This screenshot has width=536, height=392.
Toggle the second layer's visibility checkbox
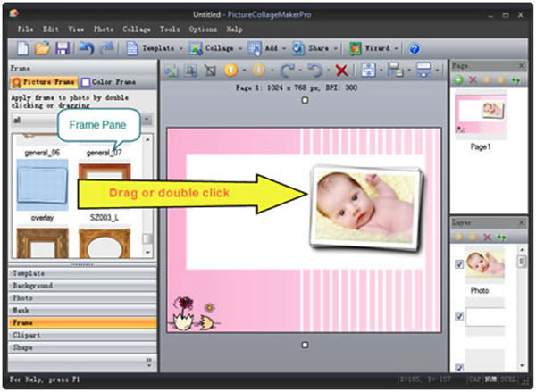point(459,316)
